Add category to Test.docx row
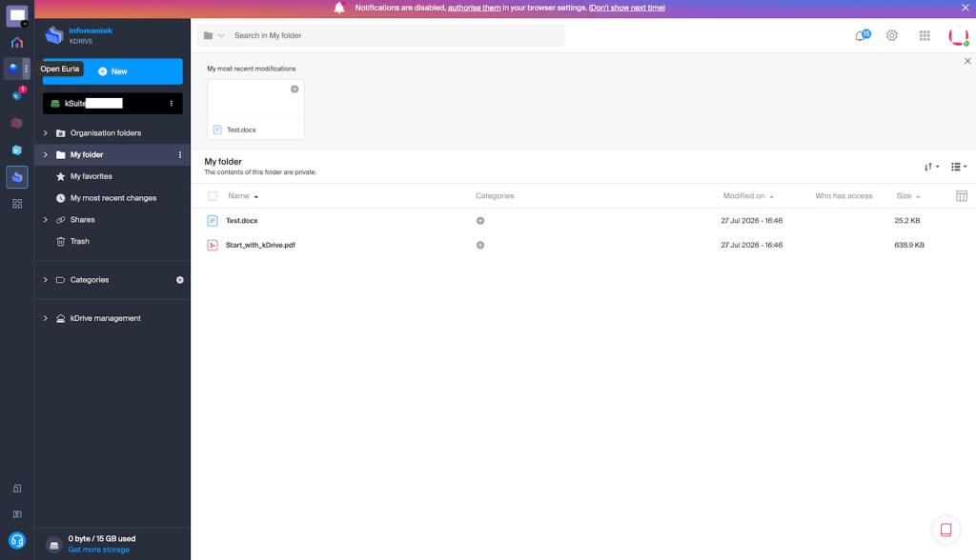 (x=480, y=221)
